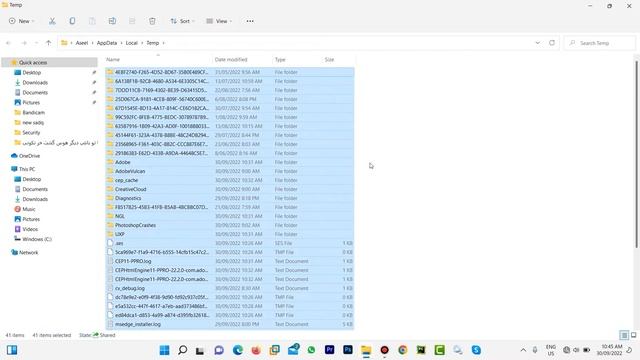Open the View options dropdown

219,21
